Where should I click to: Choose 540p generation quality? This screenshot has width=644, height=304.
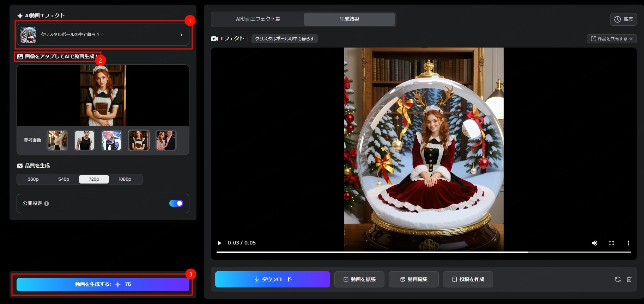coord(64,179)
